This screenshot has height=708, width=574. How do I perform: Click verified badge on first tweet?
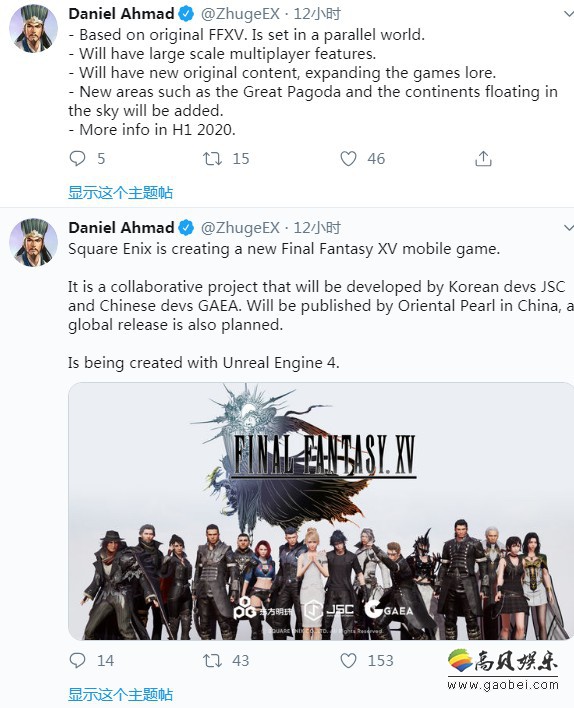click(x=186, y=14)
